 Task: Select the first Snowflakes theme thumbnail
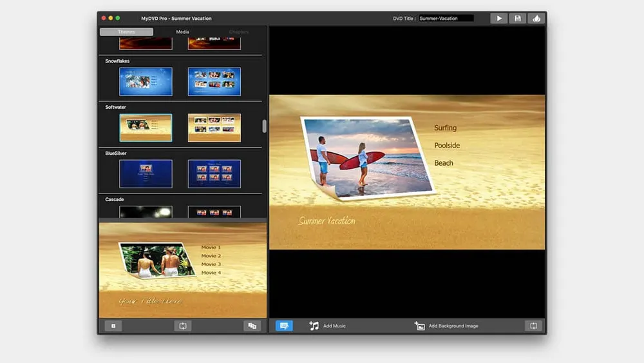point(146,82)
